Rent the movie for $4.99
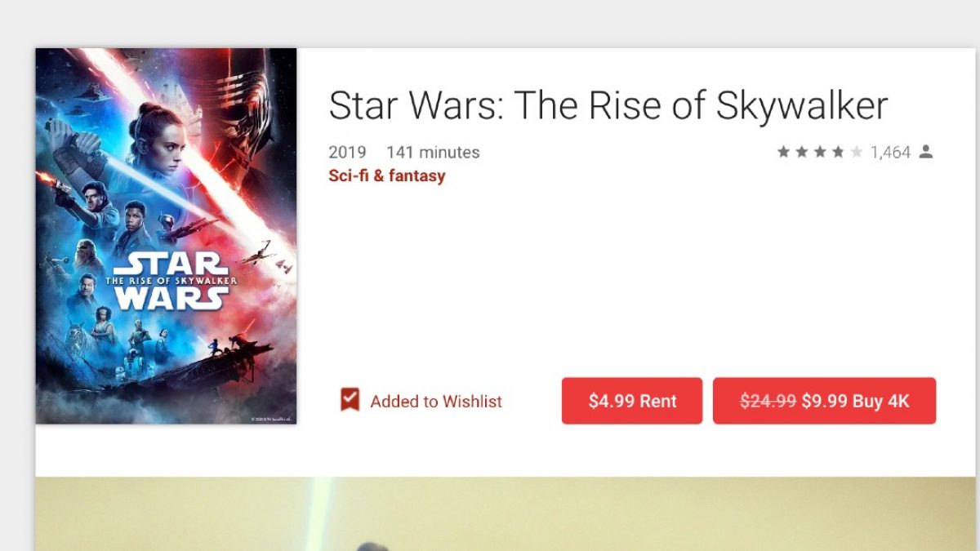This screenshot has height=551, width=980. pyautogui.click(x=632, y=401)
